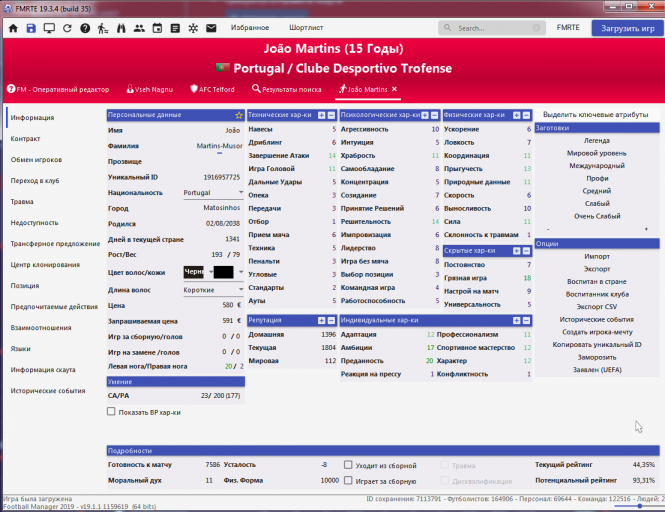Click Экспорт CSV option
Screen dimensions: 665x512
click(597, 307)
